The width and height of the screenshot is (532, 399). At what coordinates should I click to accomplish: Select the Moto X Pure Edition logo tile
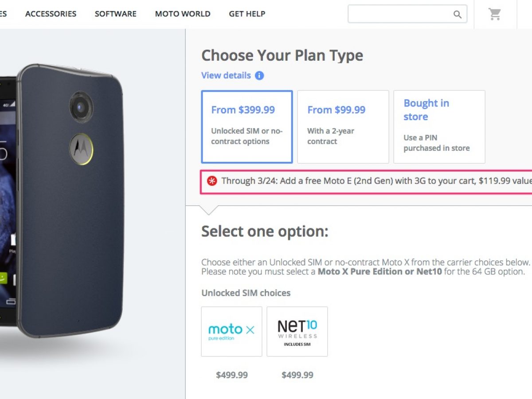(x=231, y=332)
